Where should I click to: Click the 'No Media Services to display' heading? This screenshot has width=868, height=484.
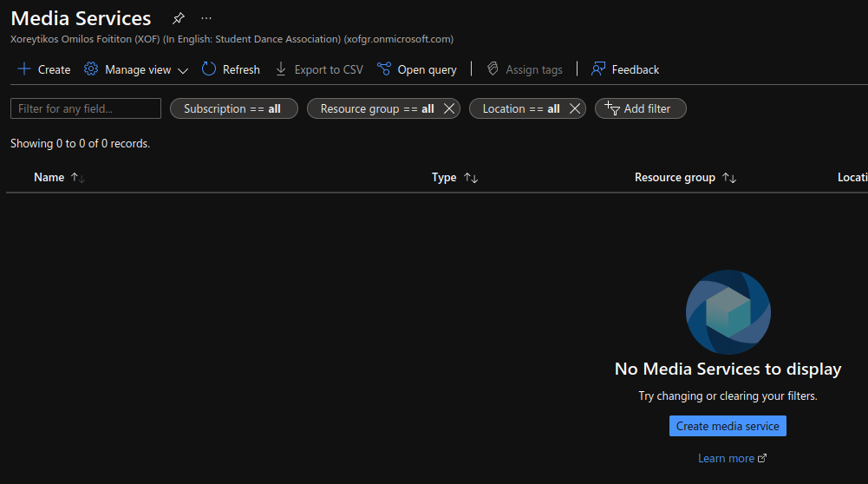click(x=728, y=369)
